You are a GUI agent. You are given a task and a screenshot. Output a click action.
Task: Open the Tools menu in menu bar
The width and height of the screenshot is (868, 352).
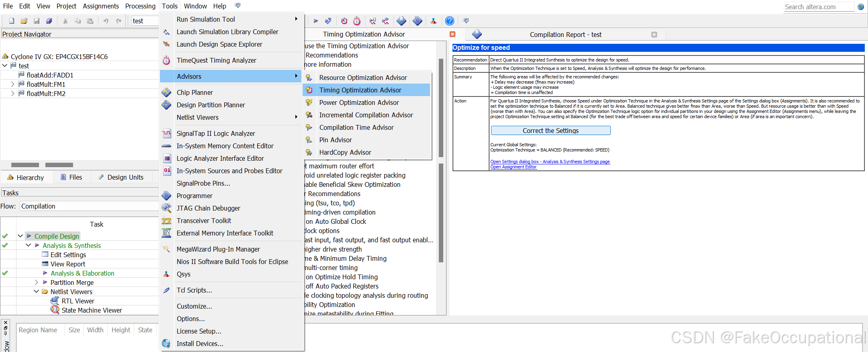170,6
